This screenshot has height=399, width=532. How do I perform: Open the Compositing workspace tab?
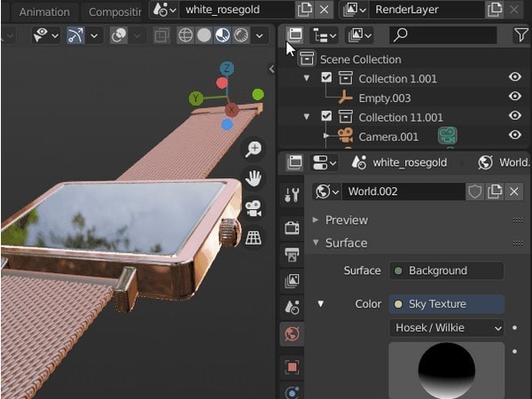click(x=114, y=12)
